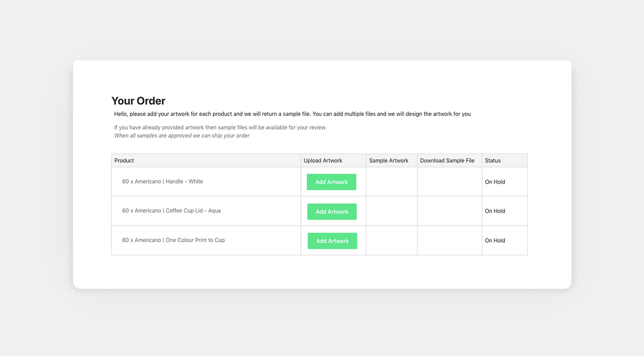Add artwork for Coffee Cup Lid - Aqua

[332, 212]
